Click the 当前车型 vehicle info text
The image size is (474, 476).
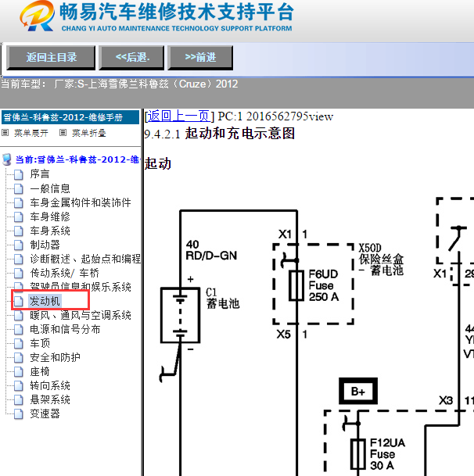click(120, 84)
